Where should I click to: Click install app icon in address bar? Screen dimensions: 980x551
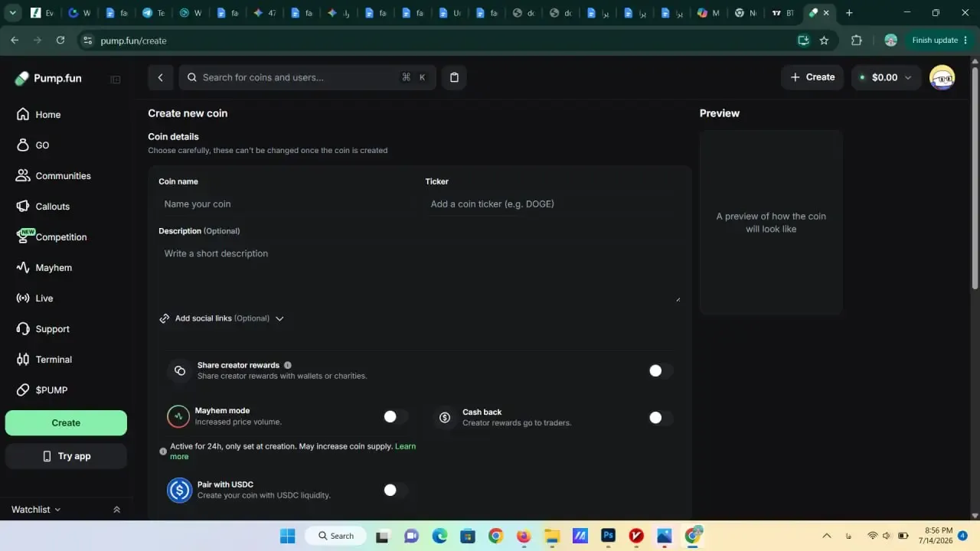point(803,41)
